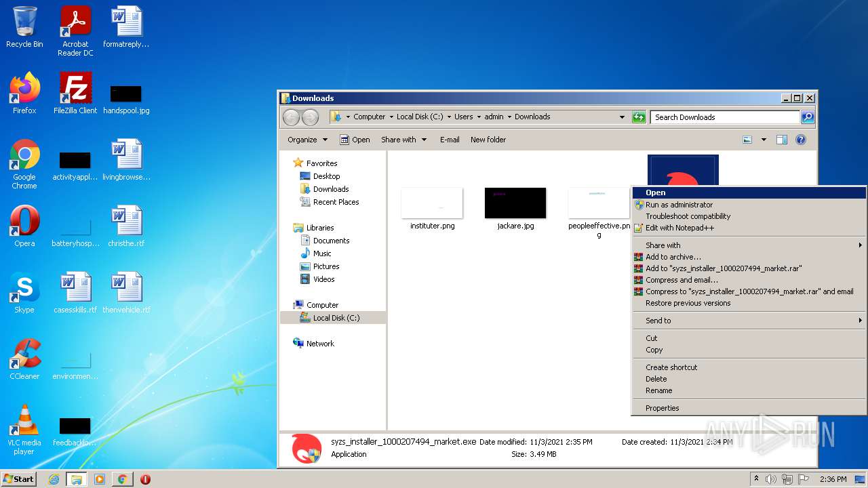Open the views options dropdown arrow

point(764,140)
